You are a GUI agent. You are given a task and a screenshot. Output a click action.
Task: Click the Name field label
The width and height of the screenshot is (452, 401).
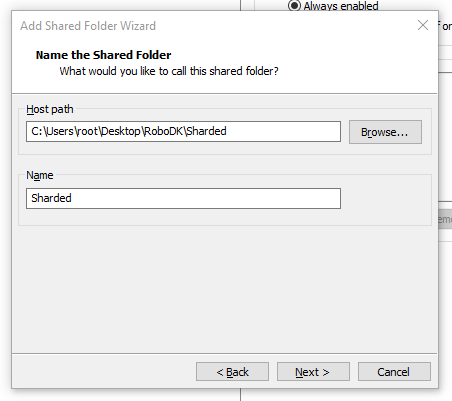click(40, 175)
